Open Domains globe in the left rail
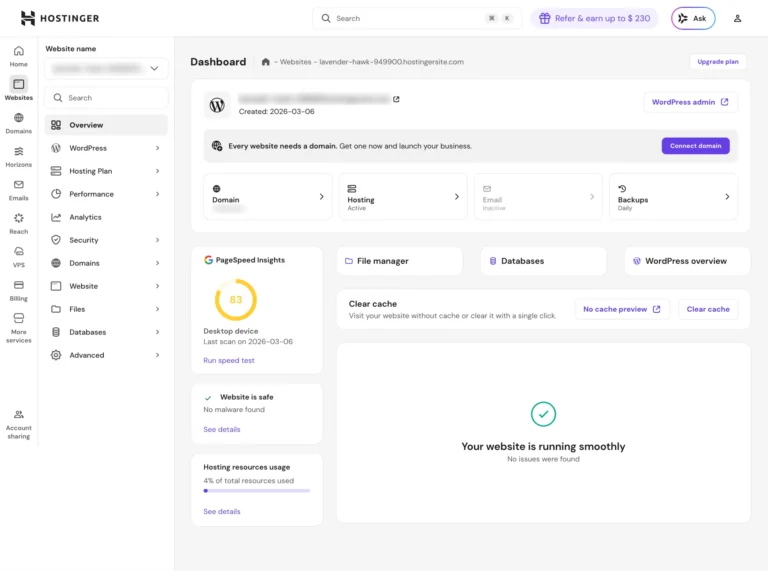The height and width of the screenshot is (571, 768). 19,123
